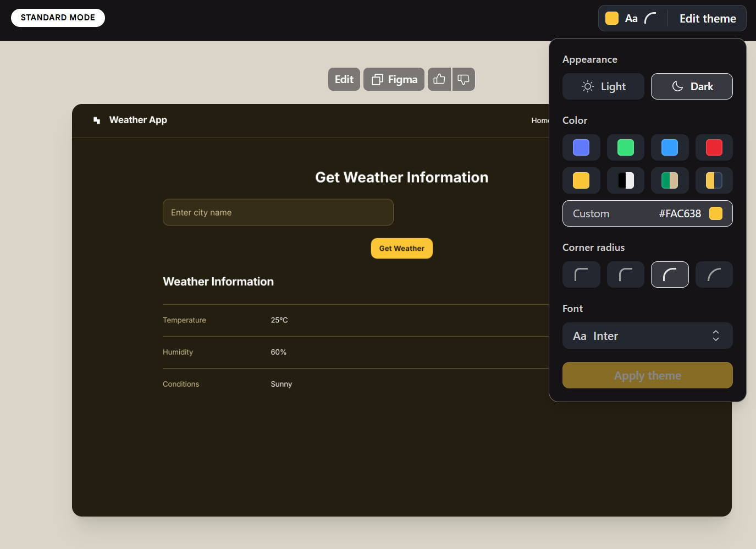Choose the fully rounded corner radius option
The height and width of the screenshot is (549, 756).
coord(714,274)
